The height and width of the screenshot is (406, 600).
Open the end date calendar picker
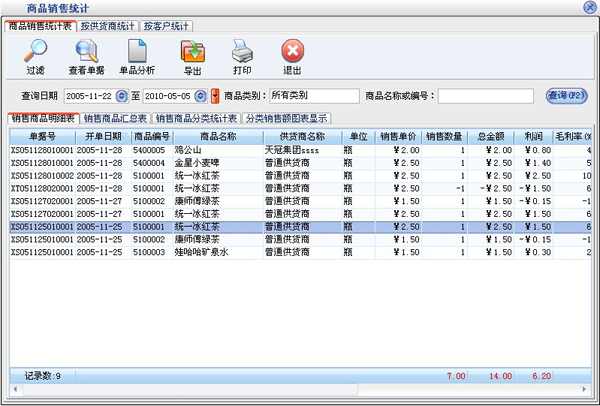(x=201, y=96)
